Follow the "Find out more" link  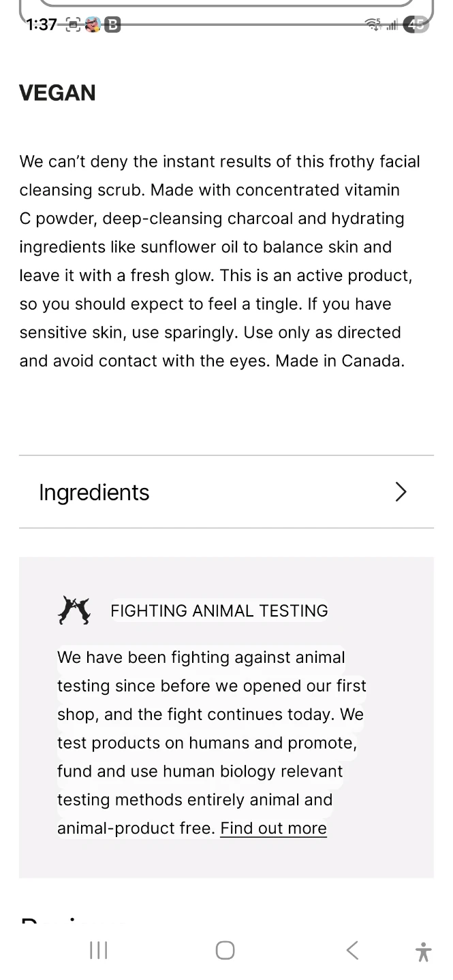[x=273, y=828]
